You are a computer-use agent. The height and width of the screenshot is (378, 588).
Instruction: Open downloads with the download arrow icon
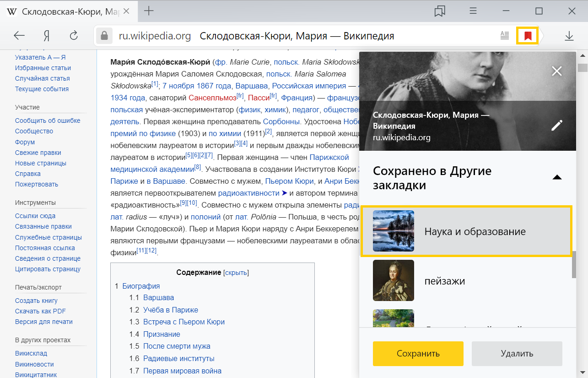(569, 36)
